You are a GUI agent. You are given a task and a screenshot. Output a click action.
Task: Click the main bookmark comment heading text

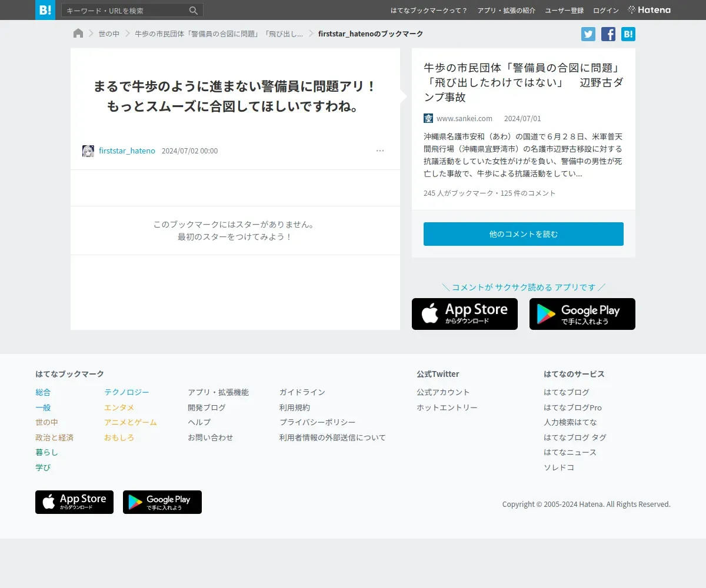pyautogui.click(x=235, y=96)
